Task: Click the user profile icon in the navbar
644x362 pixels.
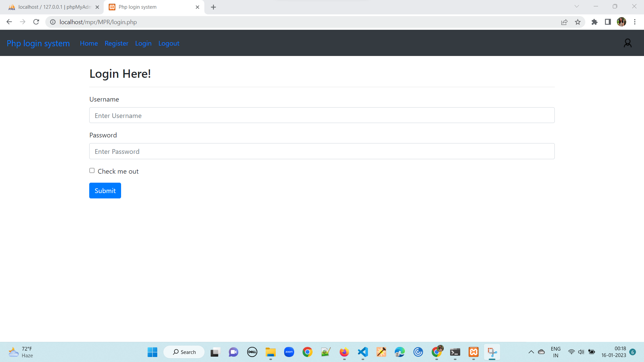Action: point(628,43)
